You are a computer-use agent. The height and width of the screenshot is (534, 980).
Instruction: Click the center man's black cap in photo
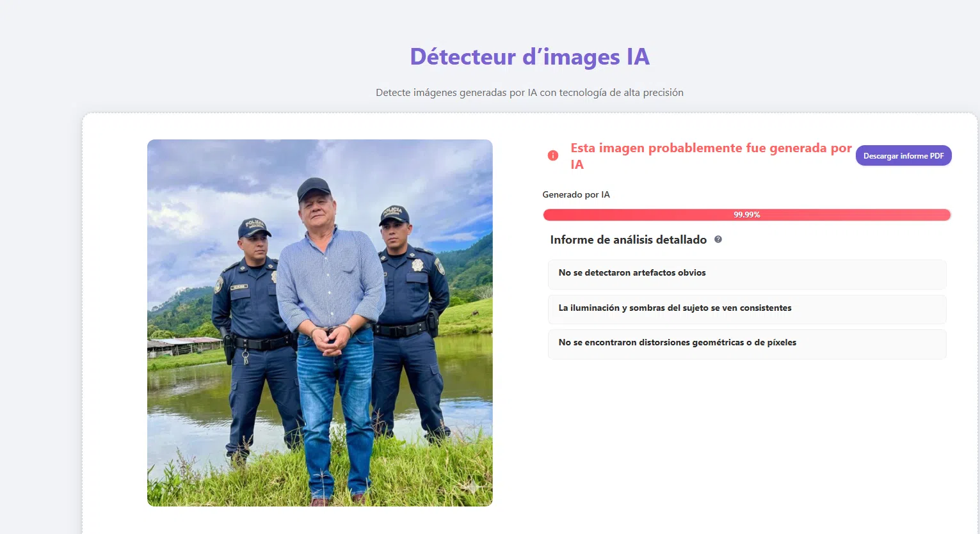click(x=314, y=189)
